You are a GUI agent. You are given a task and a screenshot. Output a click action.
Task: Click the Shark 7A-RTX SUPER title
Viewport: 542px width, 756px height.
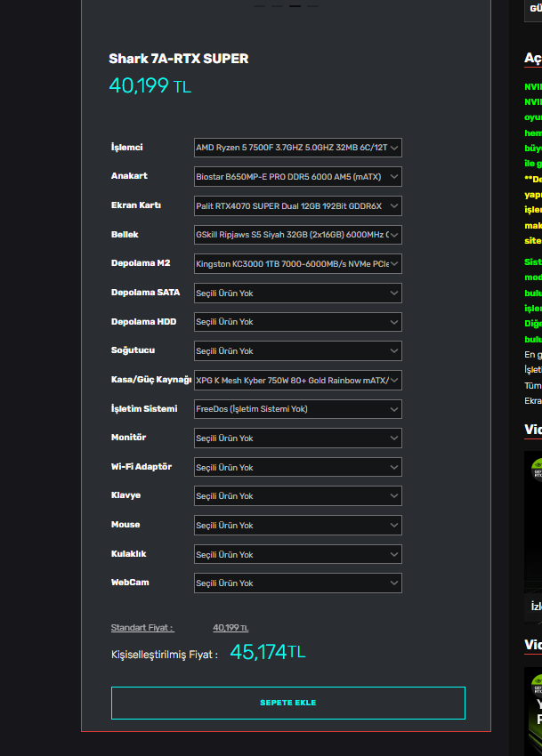point(179,59)
